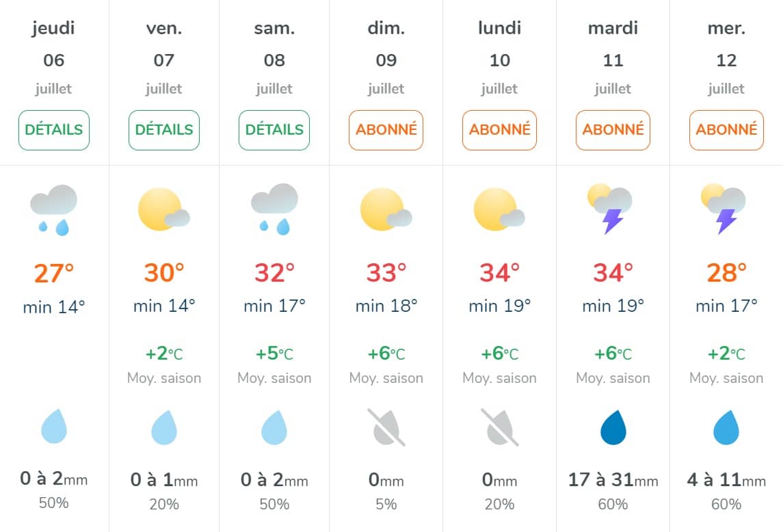Open DÉTAILS for jeudi 06 juillet
Viewport: 783px width, 532px height.
(54, 130)
